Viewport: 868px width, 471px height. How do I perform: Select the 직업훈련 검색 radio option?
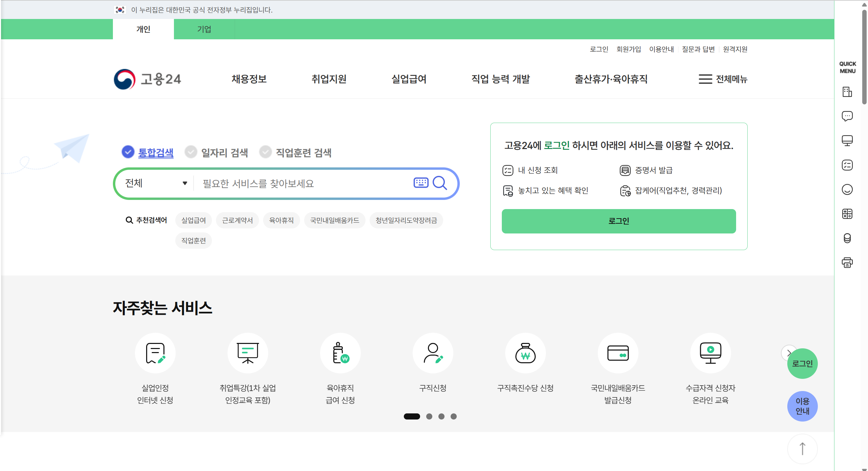coord(265,152)
